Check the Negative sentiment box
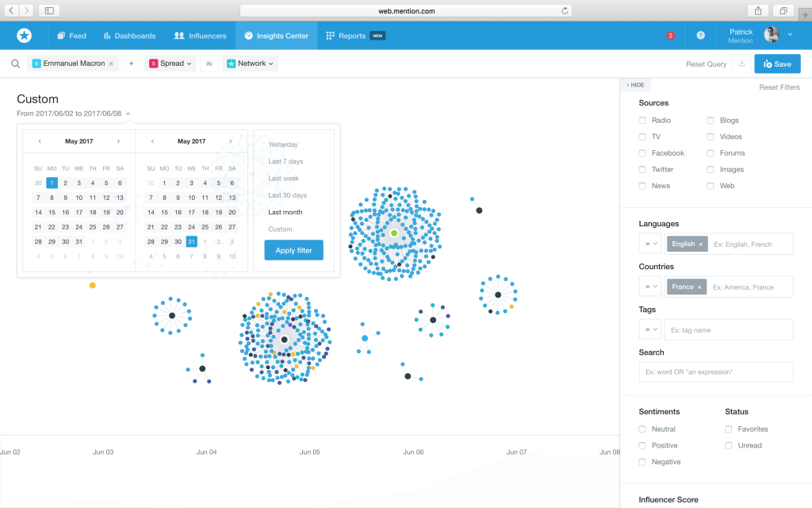This screenshot has height=508, width=812. coord(642,462)
